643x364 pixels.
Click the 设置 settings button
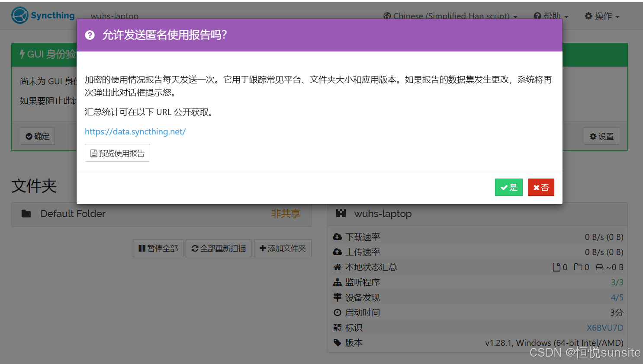point(601,136)
